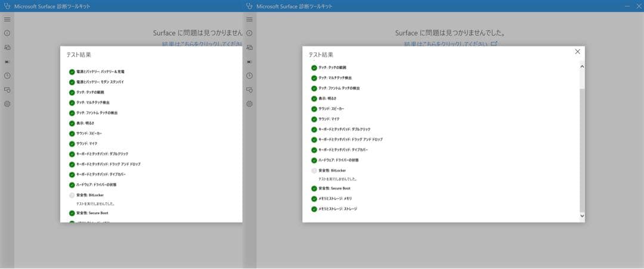Screen dimensions: 644x269
Task: Open the 結果はこちらをクリックしてください link in left window
Action: tap(202, 44)
